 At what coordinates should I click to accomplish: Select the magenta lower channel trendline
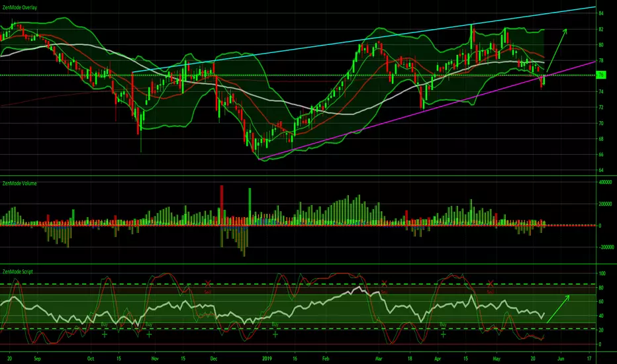click(x=427, y=111)
